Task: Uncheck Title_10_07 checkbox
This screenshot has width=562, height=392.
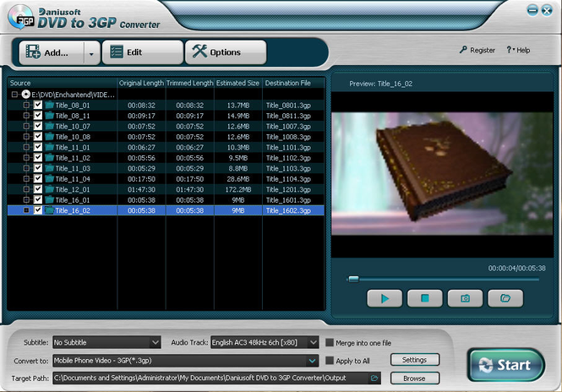Action: click(38, 126)
